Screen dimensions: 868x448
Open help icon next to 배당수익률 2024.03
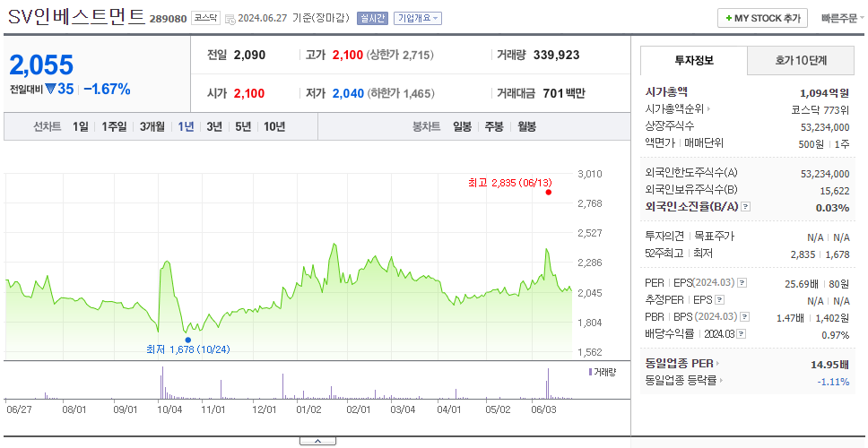click(742, 334)
